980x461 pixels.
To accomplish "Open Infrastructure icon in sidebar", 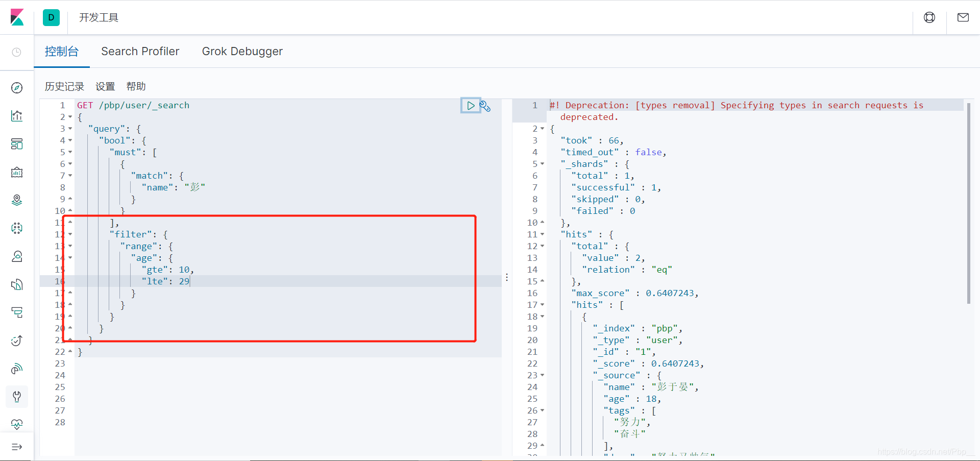I will (x=17, y=256).
